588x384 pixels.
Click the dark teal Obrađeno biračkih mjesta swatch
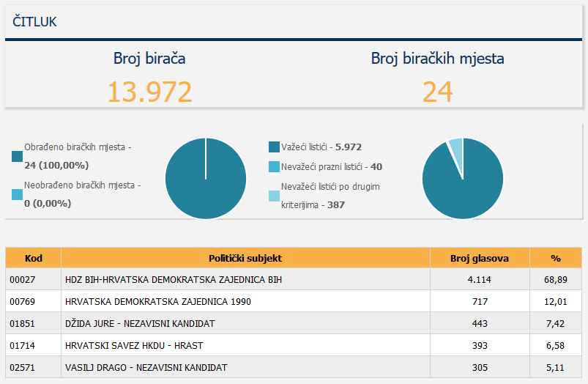(17, 156)
